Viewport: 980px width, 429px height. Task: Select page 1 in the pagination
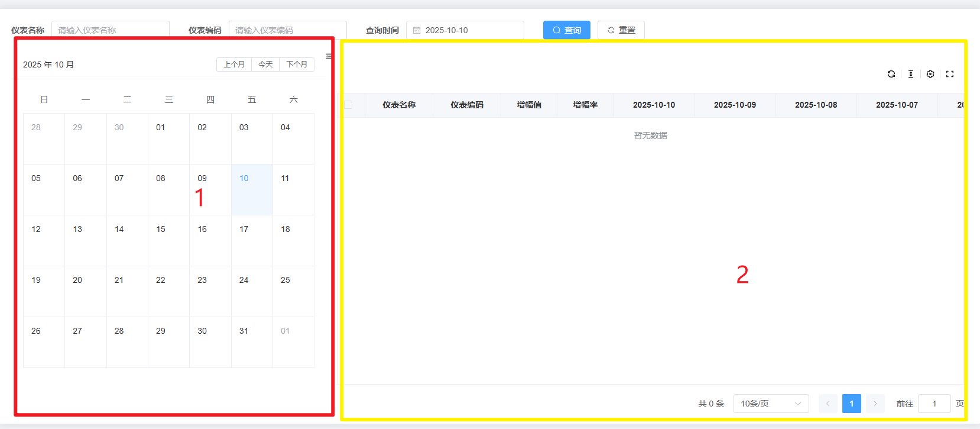click(x=852, y=404)
